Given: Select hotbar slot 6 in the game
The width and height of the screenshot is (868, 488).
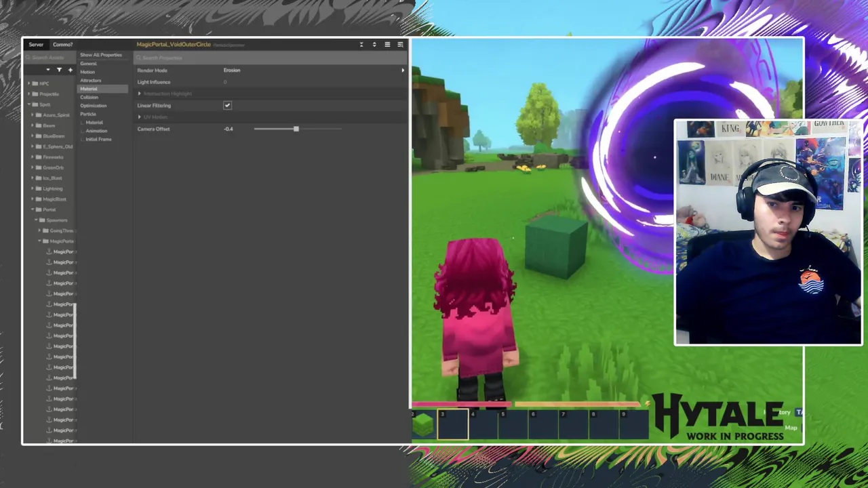Looking at the screenshot, I should click(x=544, y=425).
